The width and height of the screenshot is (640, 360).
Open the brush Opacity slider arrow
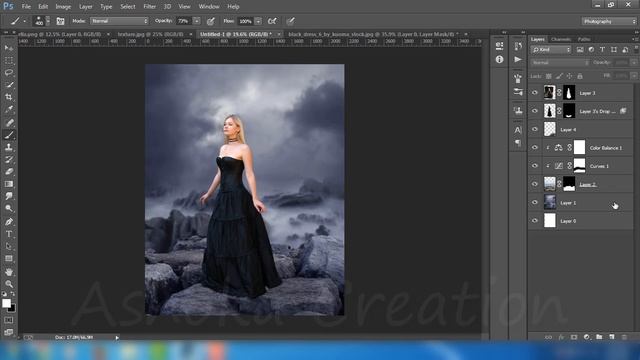[197, 21]
